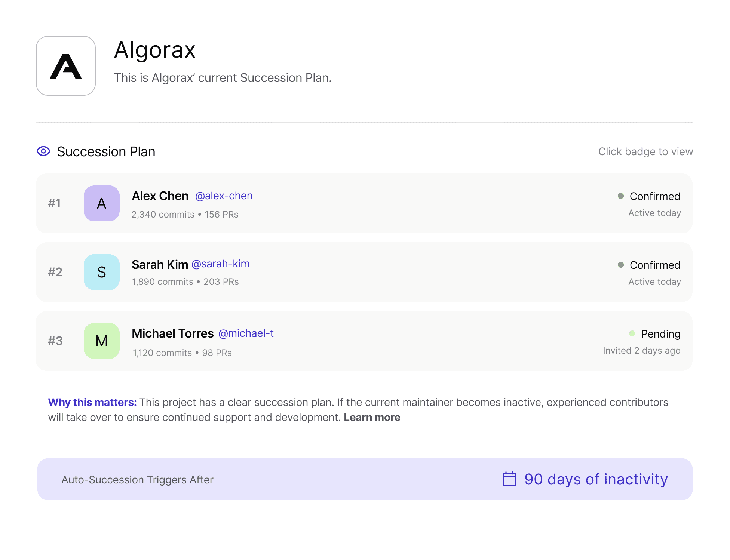Click the calendar icon near 90 days
Screen dimensions: 730x560
pos(509,479)
